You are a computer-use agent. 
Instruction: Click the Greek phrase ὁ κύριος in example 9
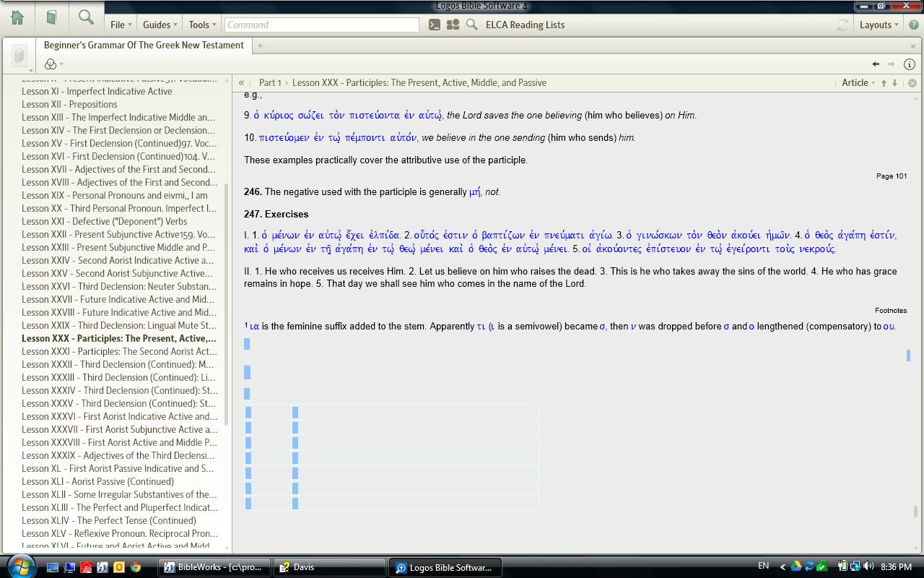273,115
